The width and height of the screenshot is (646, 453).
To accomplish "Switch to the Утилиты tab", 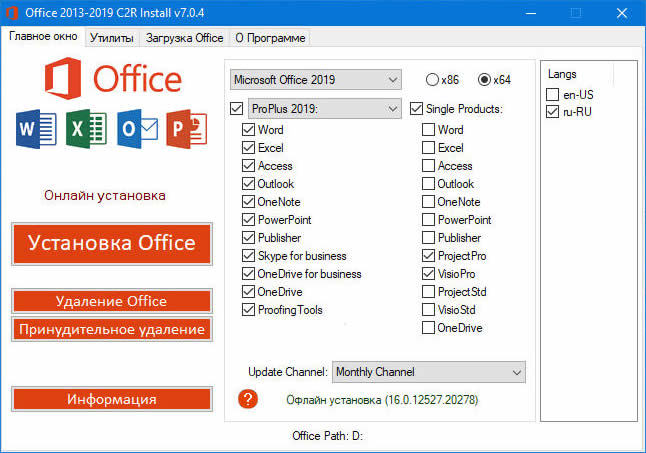I will [x=111, y=38].
